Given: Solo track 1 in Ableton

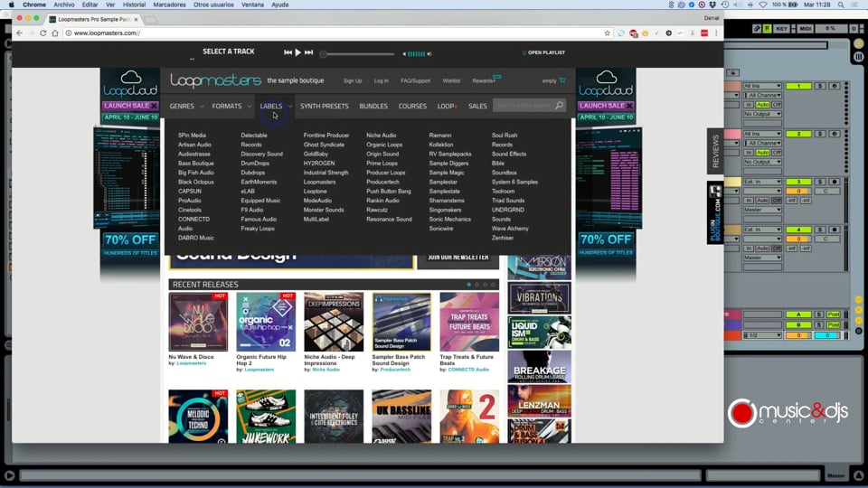Looking at the screenshot, I should 820,87.
